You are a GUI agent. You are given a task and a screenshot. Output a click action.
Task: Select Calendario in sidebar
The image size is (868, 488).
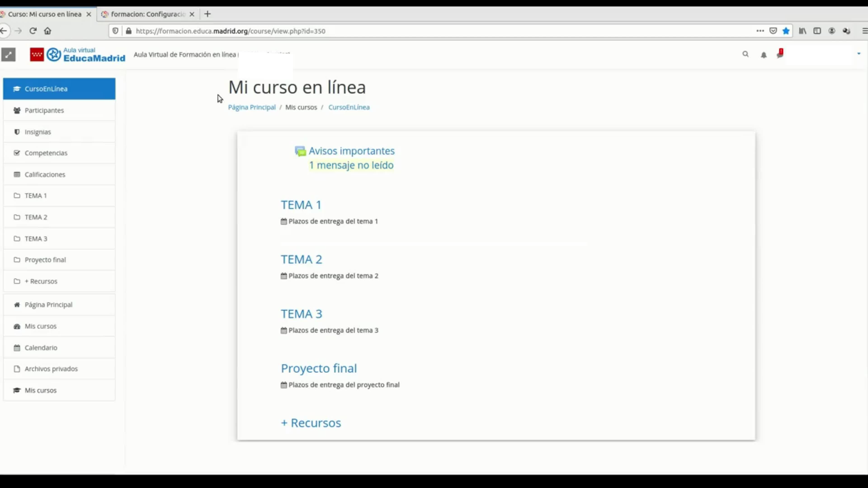coord(41,347)
